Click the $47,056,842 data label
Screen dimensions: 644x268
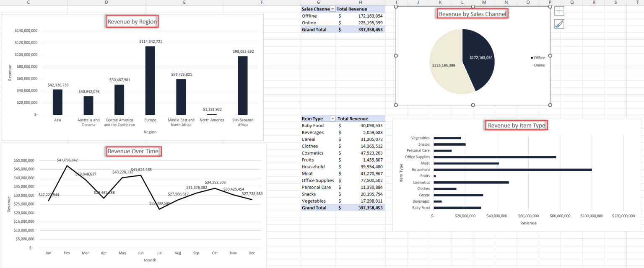tap(68, 160)
